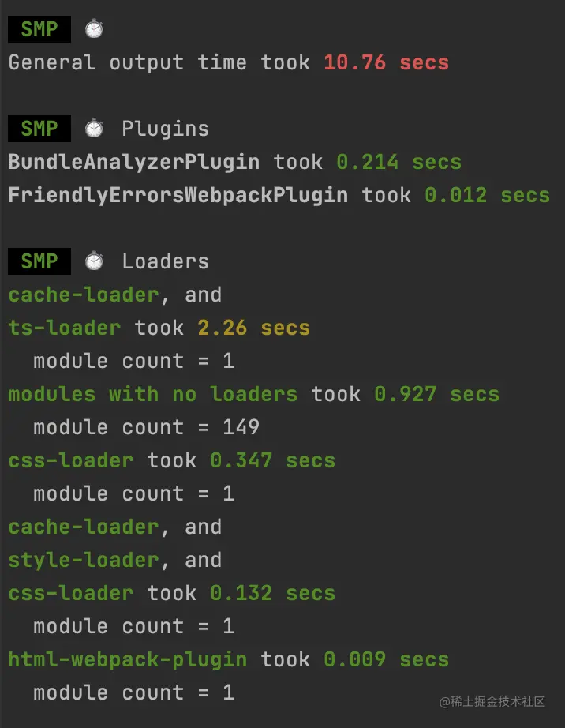Click the red 10.76 secs time value

pos(386,62)
